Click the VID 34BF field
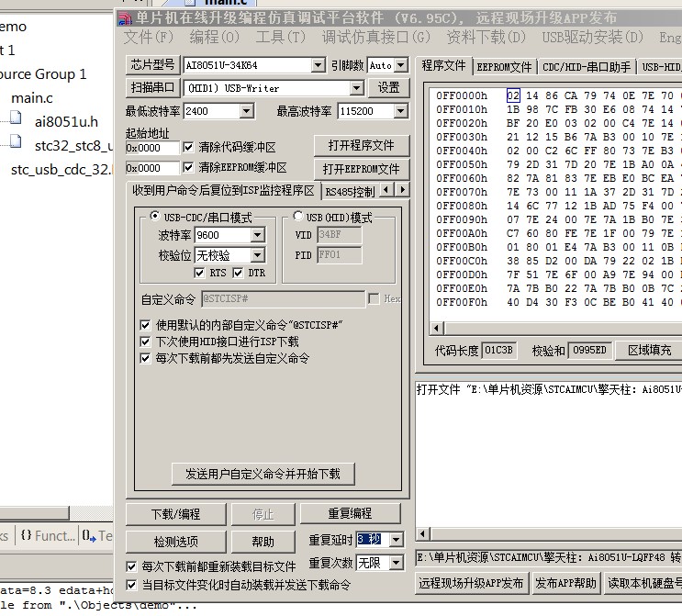 (x=340, y=235)
